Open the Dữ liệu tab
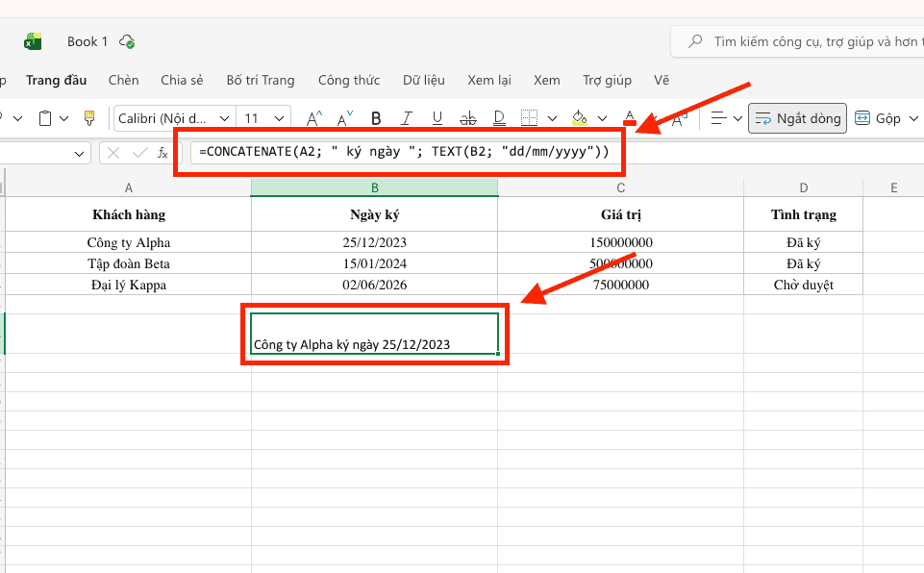Screen dimensions: 924x573 coord(424,80)
